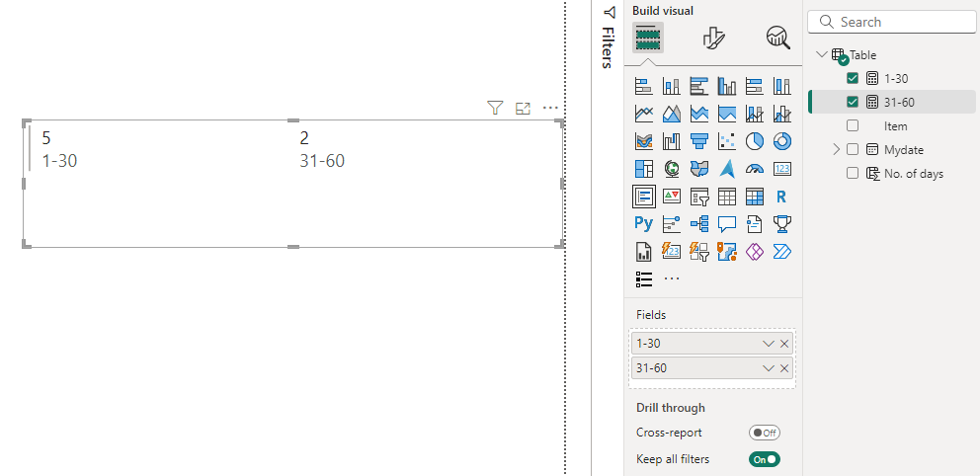Select line and stacked column chart
Screen dimensions: 980x476
point(755,114)
